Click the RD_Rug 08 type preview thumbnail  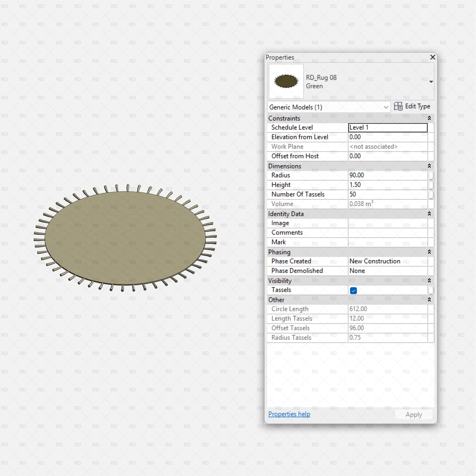click(x=286, y=81)
